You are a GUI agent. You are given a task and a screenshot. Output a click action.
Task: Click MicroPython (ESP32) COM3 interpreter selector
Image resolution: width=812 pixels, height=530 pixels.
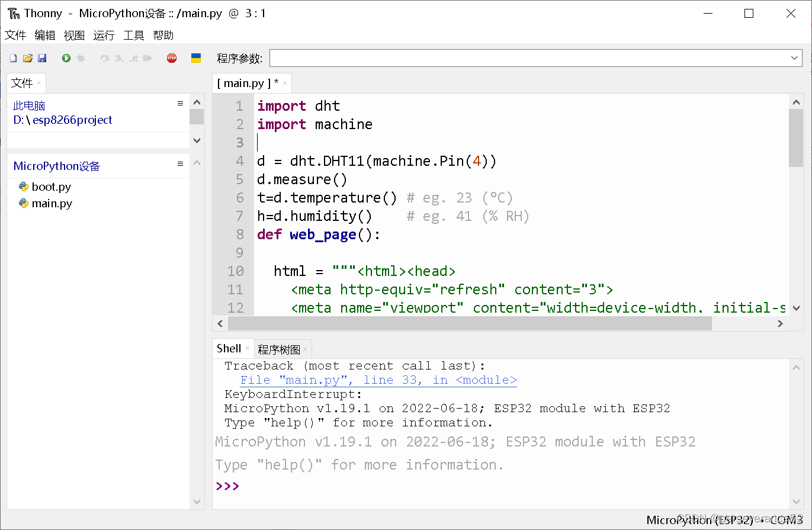click(x=725, y=520)
